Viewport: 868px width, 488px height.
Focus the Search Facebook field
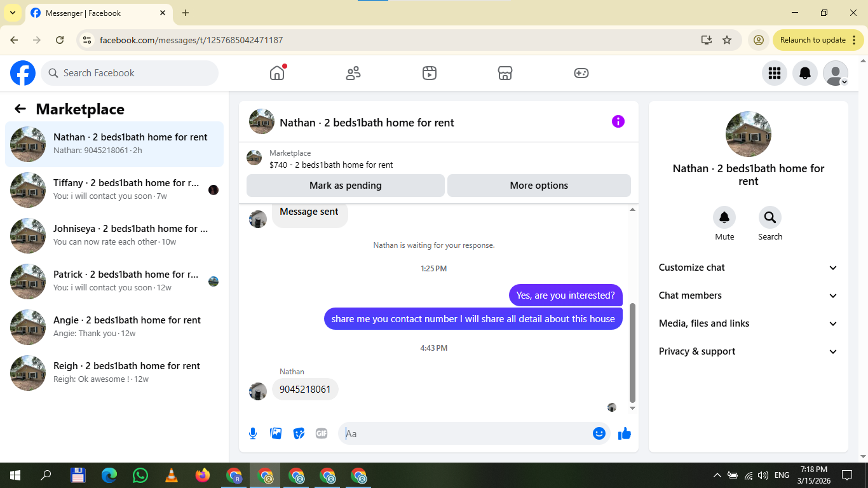130,73
